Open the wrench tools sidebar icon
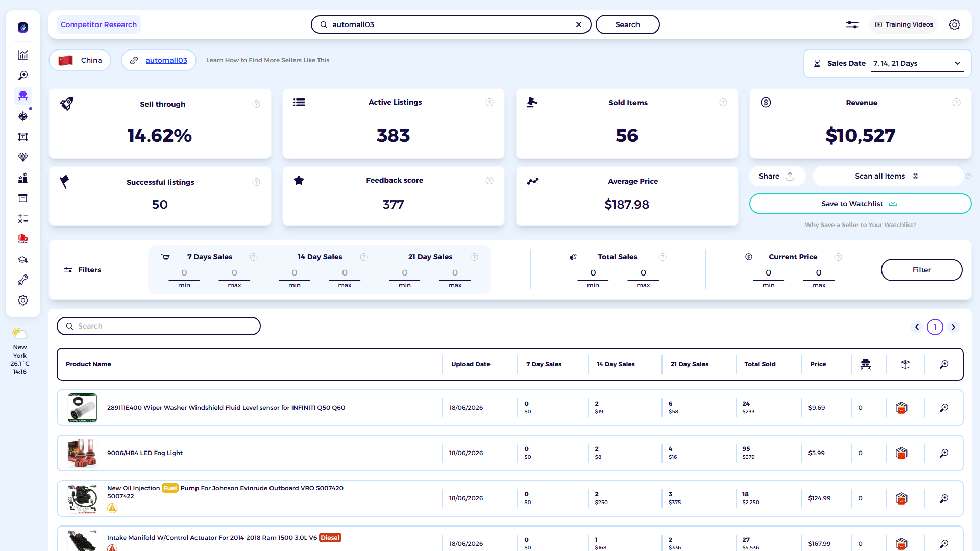 tap(23, 280)
